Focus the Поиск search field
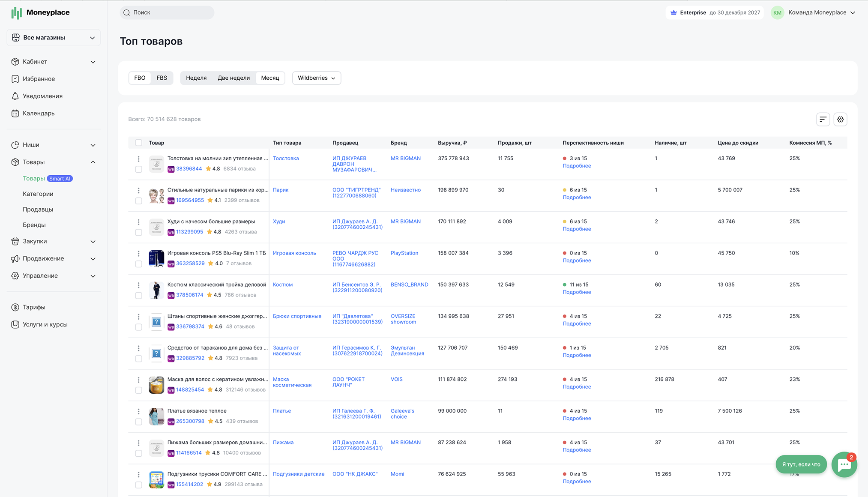Viewport: 868px width, 497px height. pyautogui.click(x=167, y=12)
